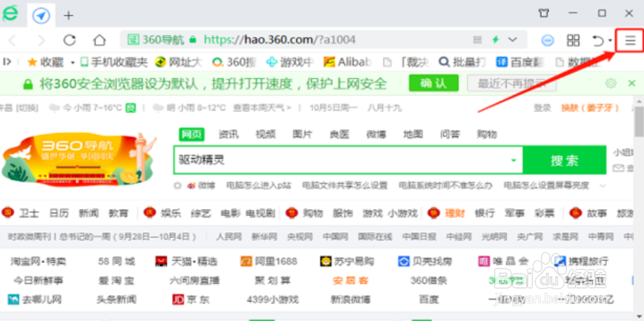This screenshot has width=644, height=321.
Task: Open the 贝壳找房 site link
Action: tap(424, 261)
